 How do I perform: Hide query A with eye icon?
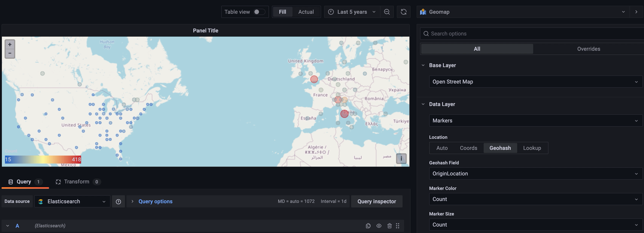(x=379, y=226)
